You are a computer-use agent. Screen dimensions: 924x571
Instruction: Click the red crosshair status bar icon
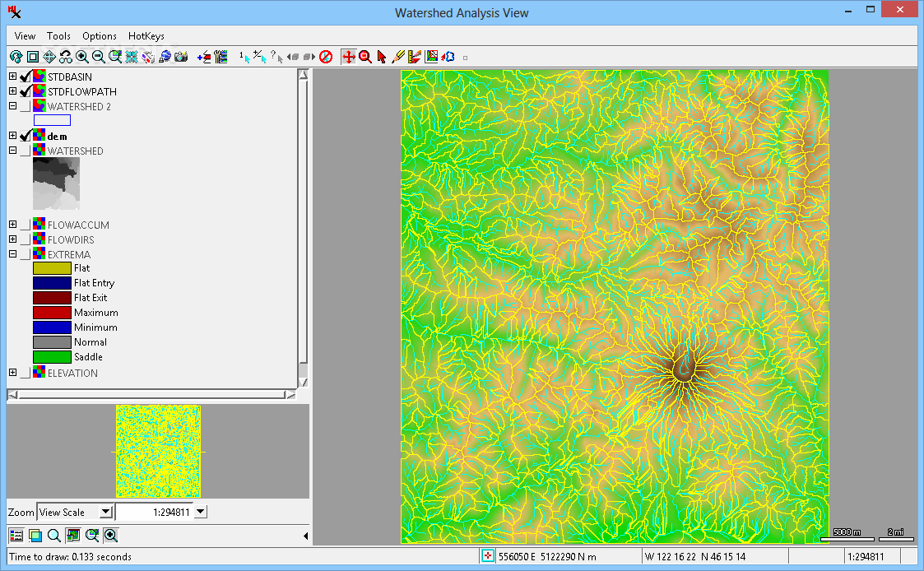point(487,555)
